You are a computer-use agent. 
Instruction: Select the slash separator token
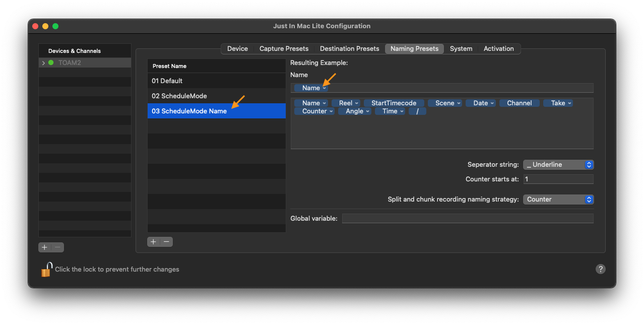pos(418,111)
